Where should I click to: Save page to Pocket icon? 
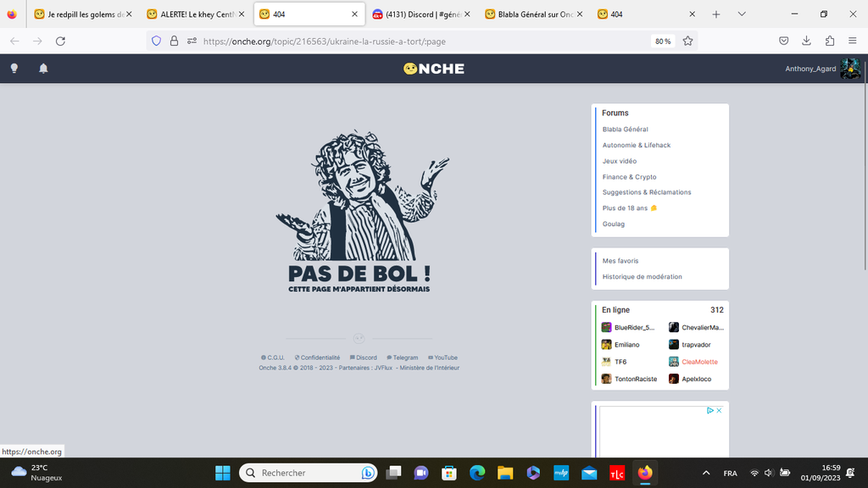click(784, 41)
